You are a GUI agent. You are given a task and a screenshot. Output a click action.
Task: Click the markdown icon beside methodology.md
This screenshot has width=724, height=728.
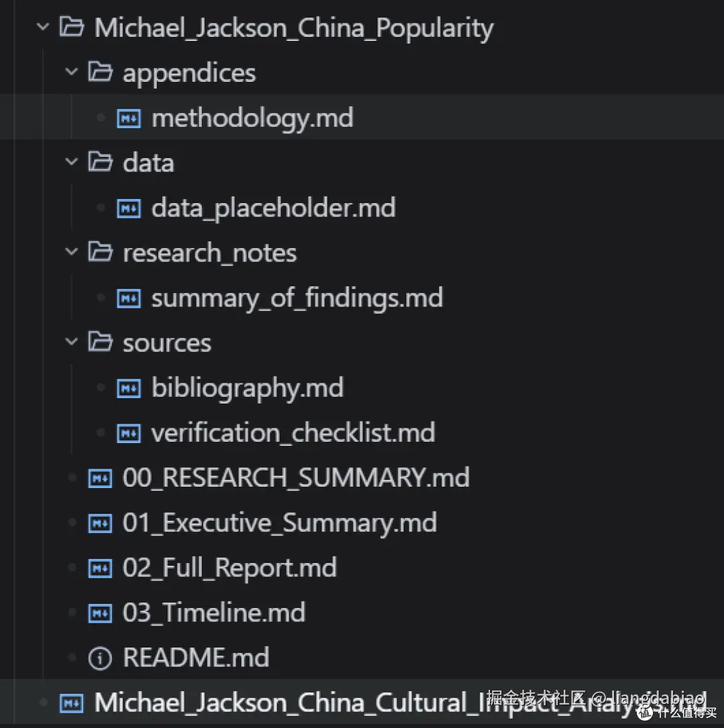pyautogui.click(x=129, y=117)
